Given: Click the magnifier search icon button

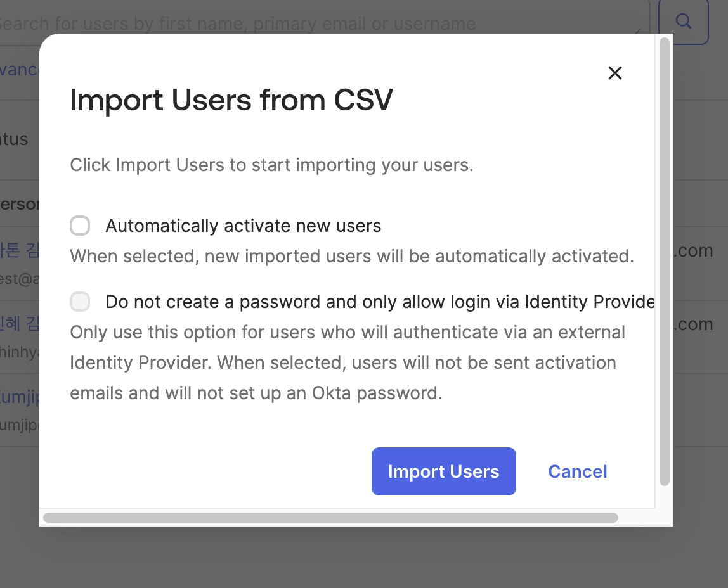Looking at the screenshot, I should (x=683, y=22).
